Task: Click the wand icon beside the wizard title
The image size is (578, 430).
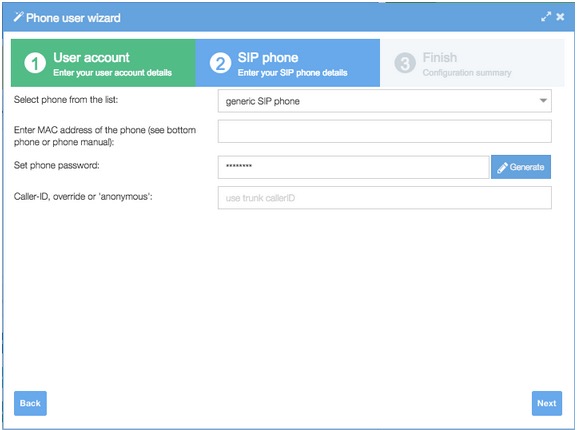Action: click(18, 17)
